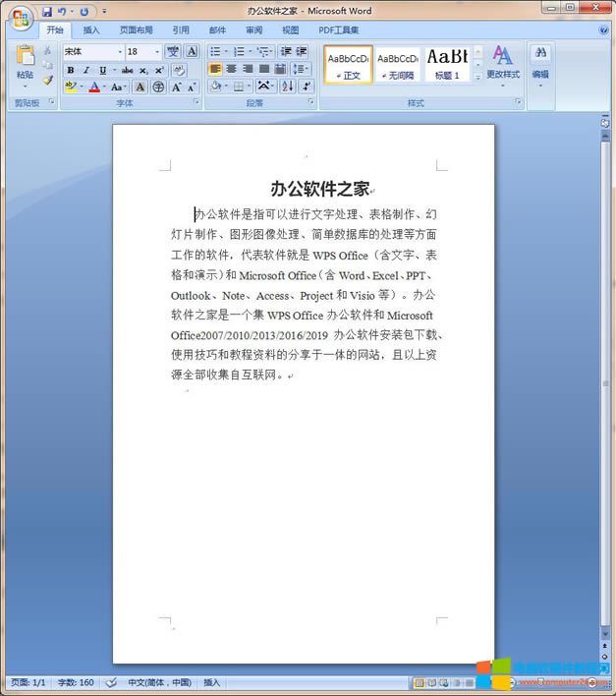Undo the last action
This screenshot has height=696, width=616.
[x=62, y=12]
